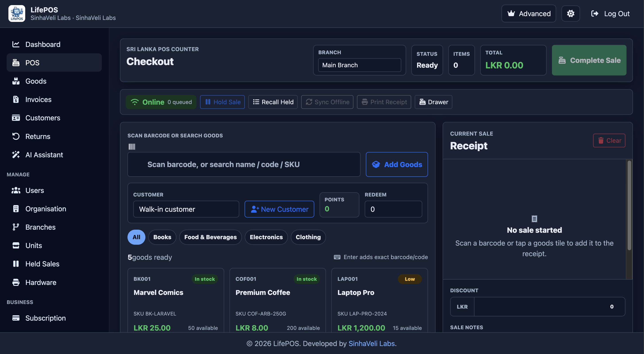This screenshot has height=354, width=644.
Task: Click the Users group icon
Action: pyautogui.click(x=16, y=190)
